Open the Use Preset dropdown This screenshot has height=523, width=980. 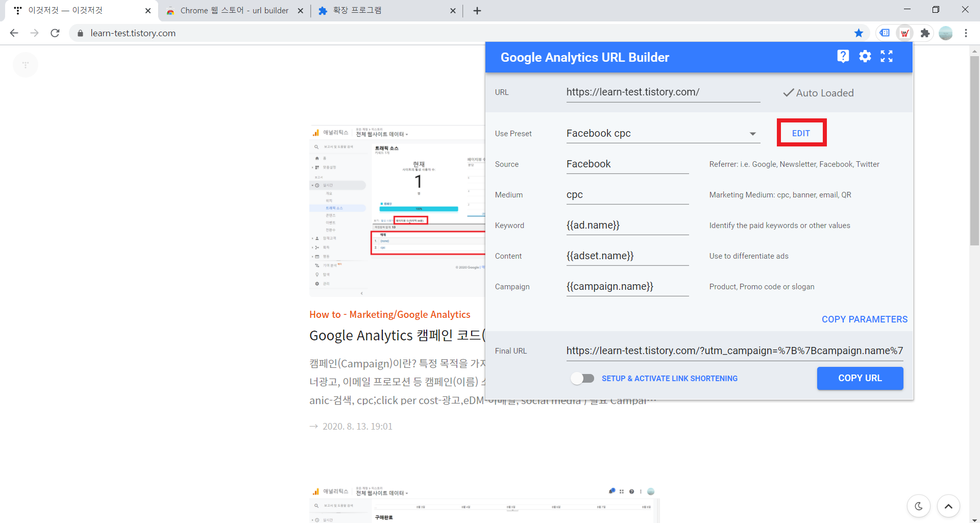[x=663, y=134]
